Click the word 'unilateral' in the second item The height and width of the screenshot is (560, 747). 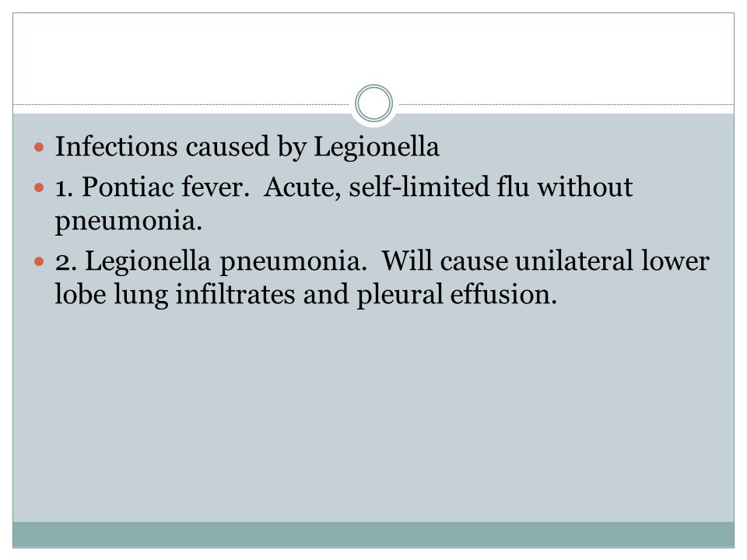pos(574,261)
